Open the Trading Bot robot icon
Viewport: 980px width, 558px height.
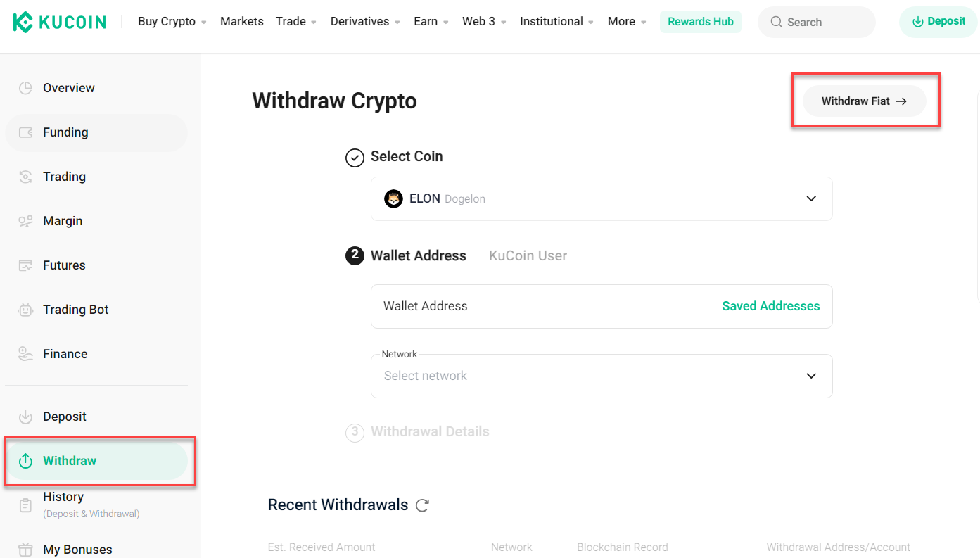(x=25, y=310)
